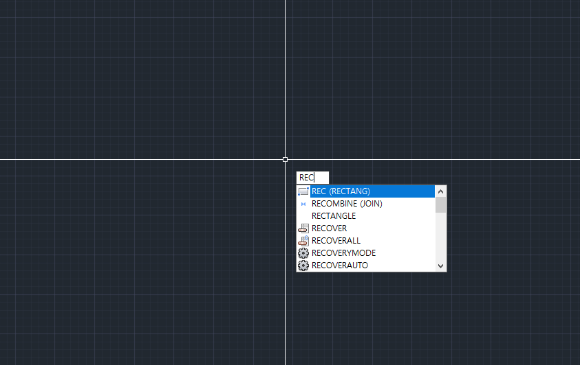Click the RECOVERALL command icon
Viewport: 580px width, 365px height.
[303, 241]
